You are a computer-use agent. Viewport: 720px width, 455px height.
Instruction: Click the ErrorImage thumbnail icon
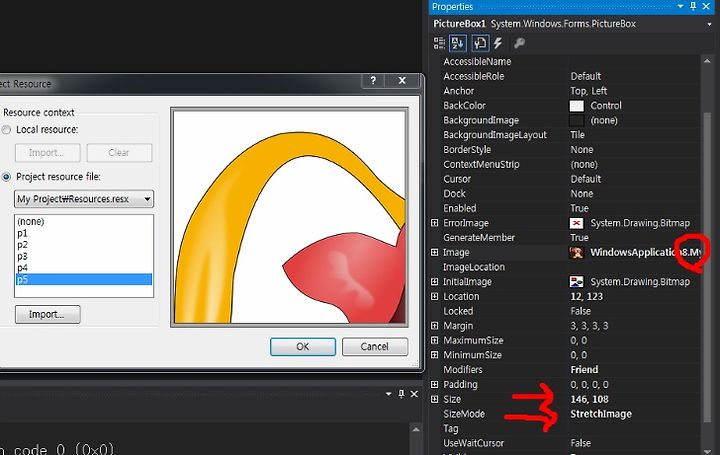(x=577, y=223)
